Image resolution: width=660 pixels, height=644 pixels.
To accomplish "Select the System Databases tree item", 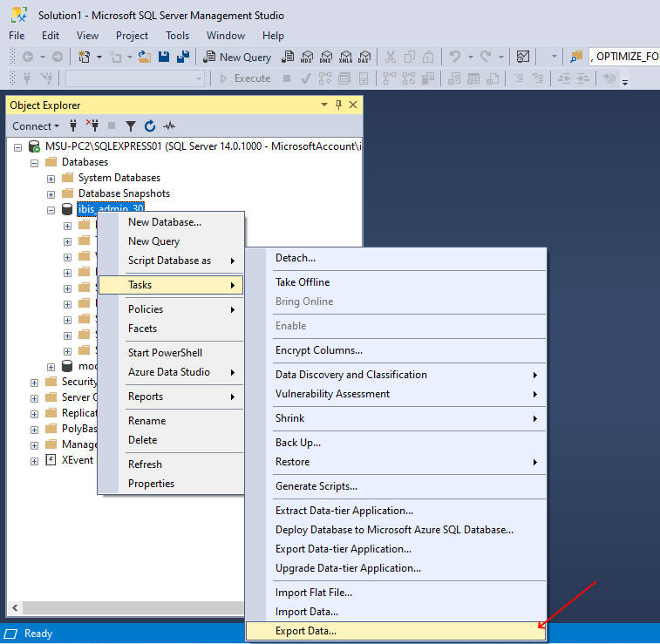I will click(119, 178).
